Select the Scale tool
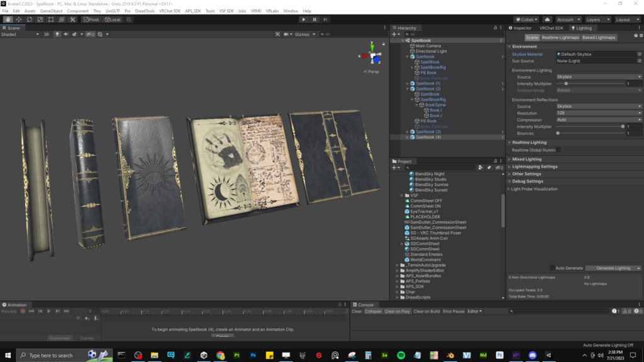The image size is (644, 362). coord(40,19)
